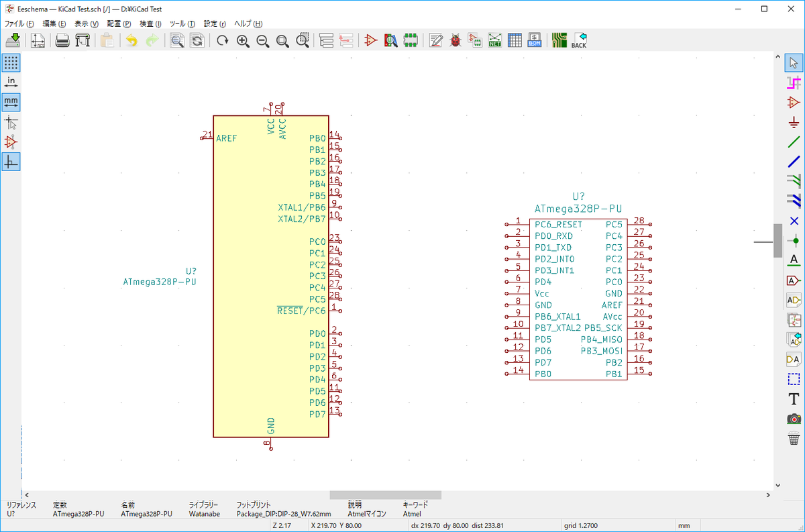Open the 設定 menu
This screenshot has height=532, width=805.
tap(215, 23)
